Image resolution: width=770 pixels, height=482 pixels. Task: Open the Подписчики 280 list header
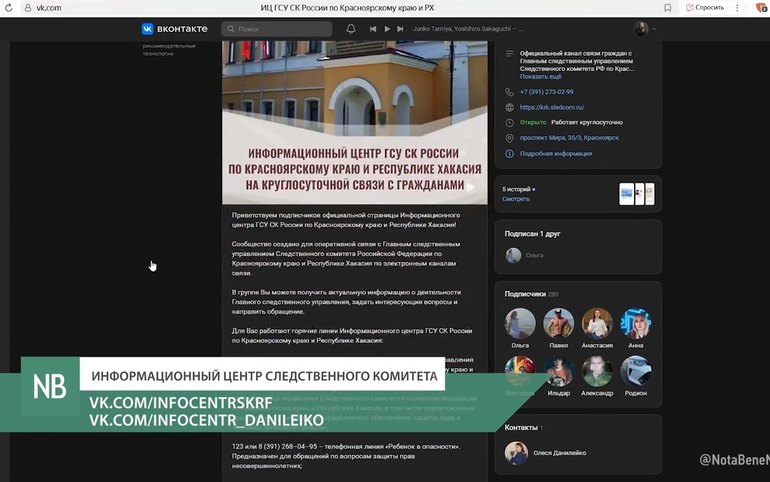pos(531,294)
